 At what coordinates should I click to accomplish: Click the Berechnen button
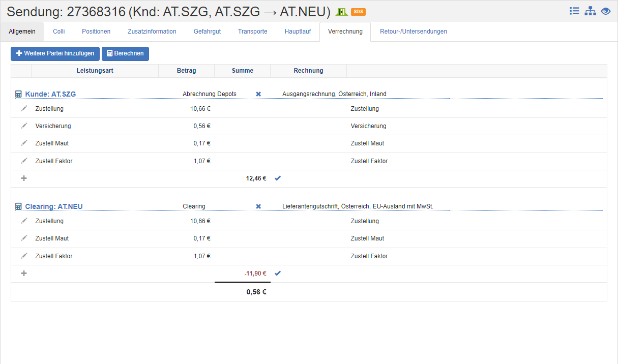[x=125, y=53]
